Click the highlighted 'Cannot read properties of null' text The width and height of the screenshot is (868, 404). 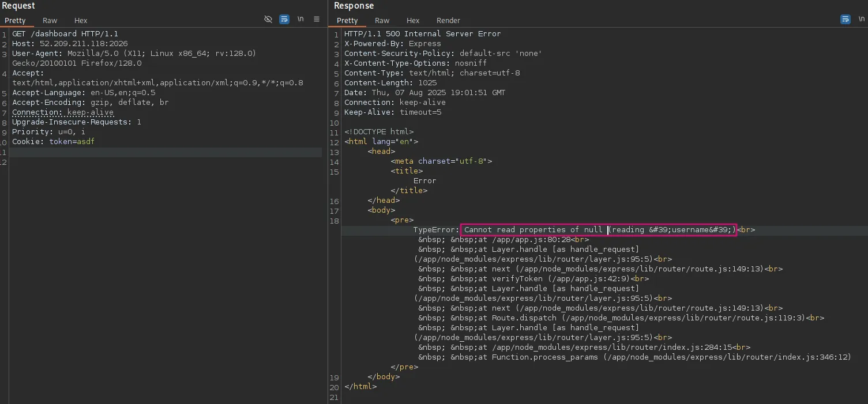point(533,230)
